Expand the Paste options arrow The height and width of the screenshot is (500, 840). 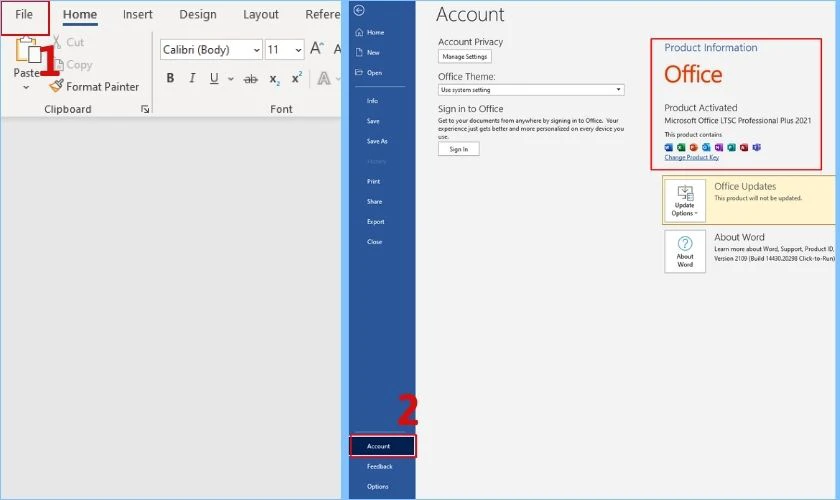[26, 87]
